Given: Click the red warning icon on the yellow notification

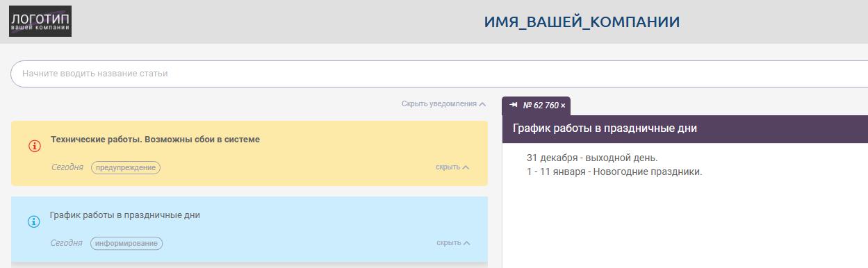Looking at the screenshot, I should pos(34,146).
